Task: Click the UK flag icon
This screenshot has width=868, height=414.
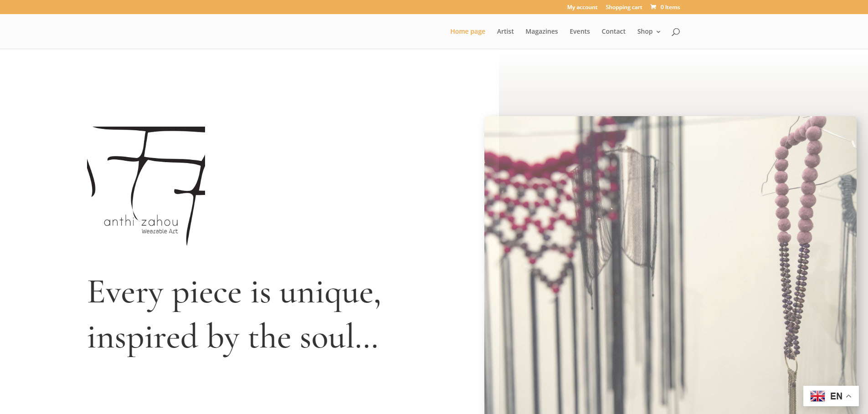Action: (817, 396)
